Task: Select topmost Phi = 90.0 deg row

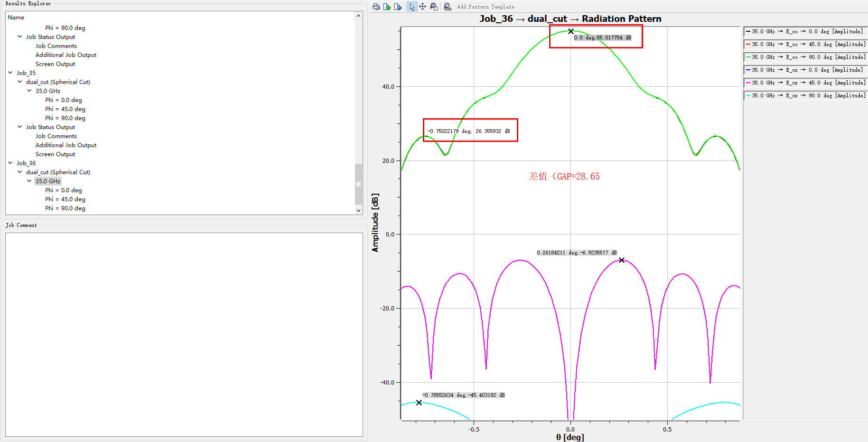Action: click(65, 28)
